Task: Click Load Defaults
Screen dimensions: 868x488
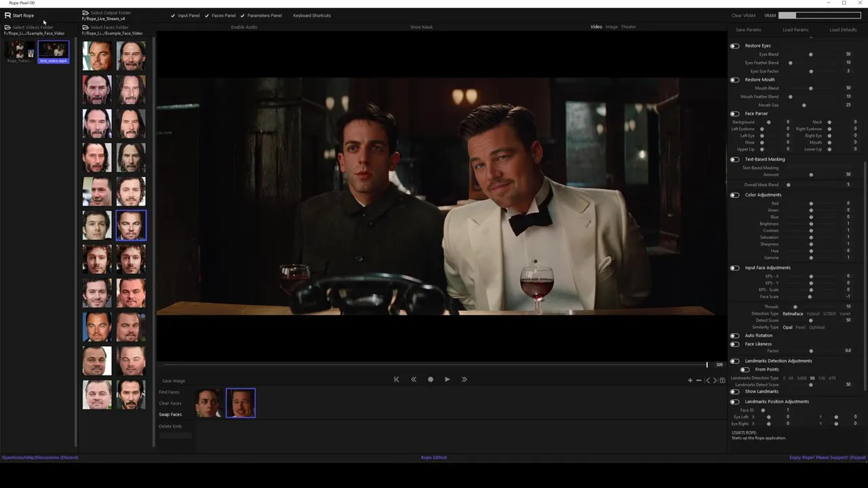Action: click(x=843, y=30)
